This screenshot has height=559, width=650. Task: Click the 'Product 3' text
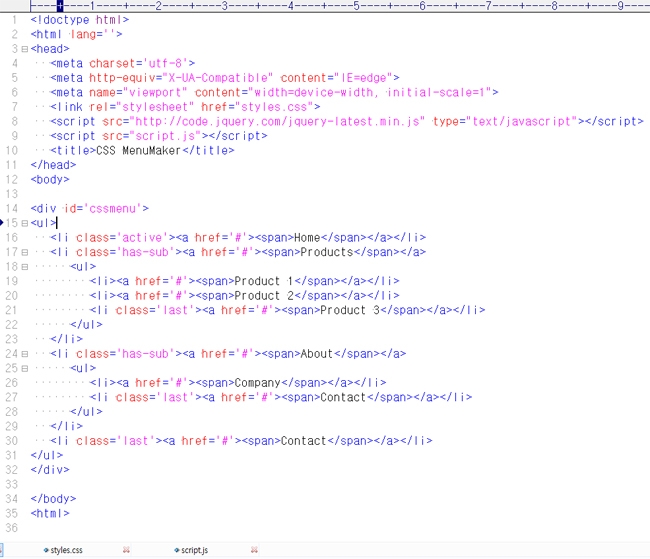coord(350,310)
